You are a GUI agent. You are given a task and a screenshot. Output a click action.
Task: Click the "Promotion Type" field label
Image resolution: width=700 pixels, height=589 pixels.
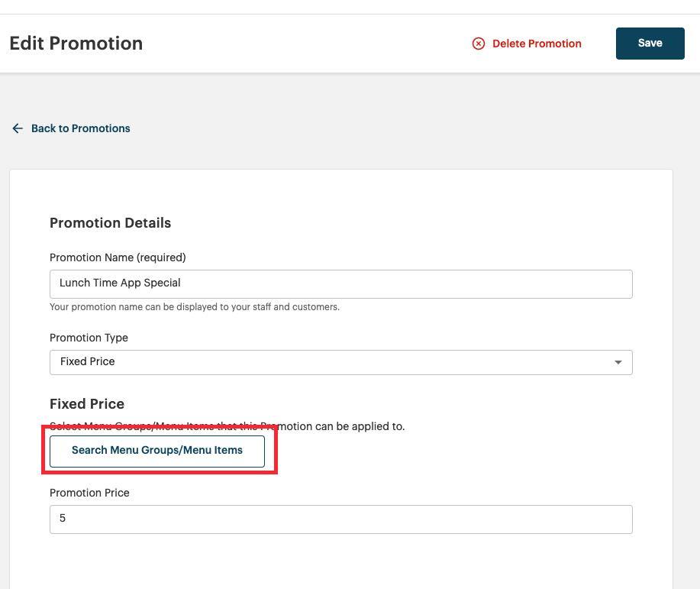(89, 338)
